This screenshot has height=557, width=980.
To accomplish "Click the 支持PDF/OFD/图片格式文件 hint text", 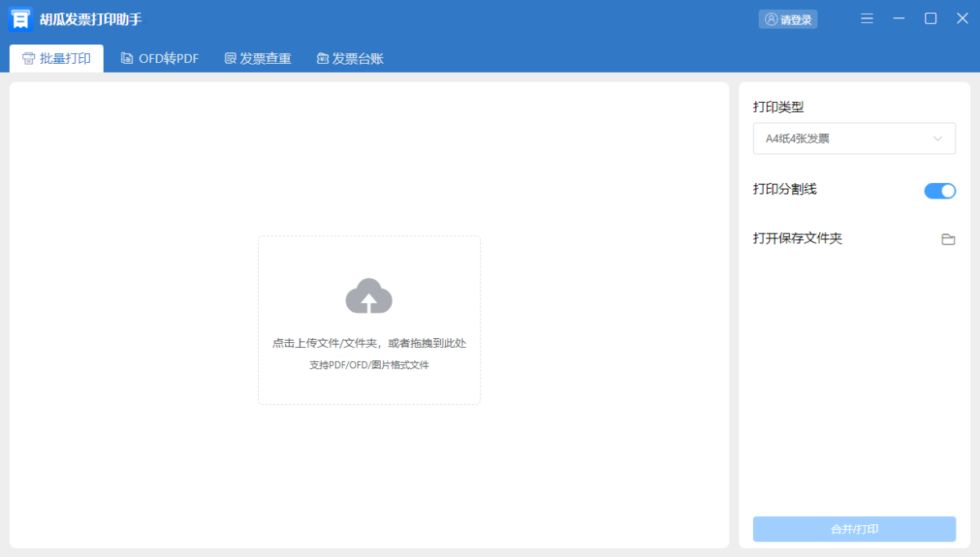I will (x=369, y=365).
